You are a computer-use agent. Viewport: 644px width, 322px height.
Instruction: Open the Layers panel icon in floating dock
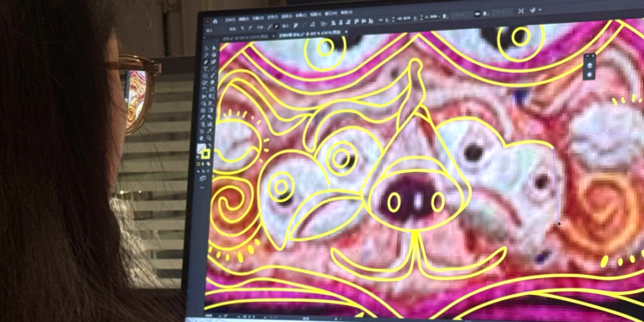point(590,65)
